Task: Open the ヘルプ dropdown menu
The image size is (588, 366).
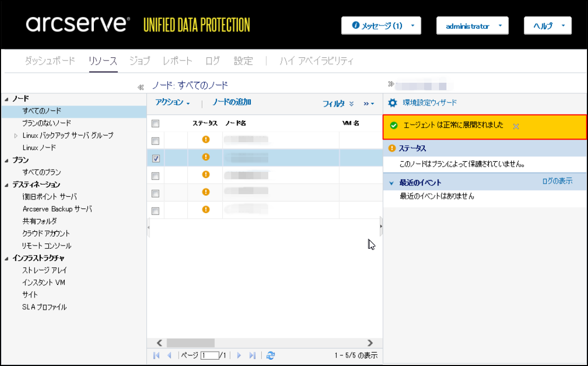Action: point(548,25)
